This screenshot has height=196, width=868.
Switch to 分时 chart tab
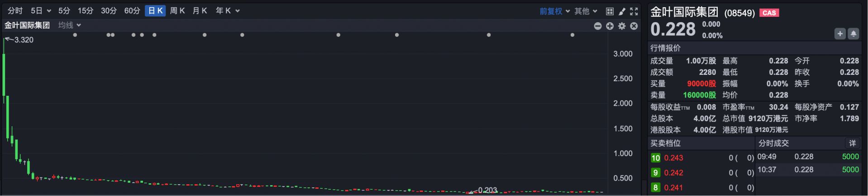[x=15, y=11]
